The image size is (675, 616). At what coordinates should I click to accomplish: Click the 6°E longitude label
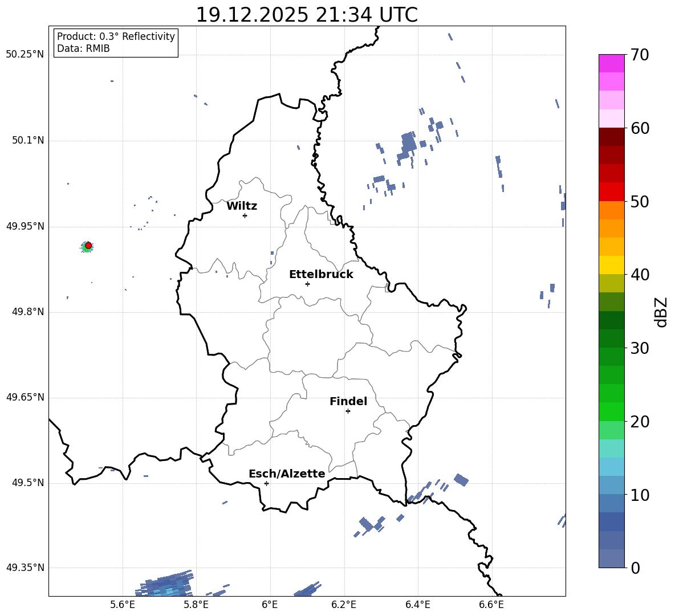pos(270,605)
